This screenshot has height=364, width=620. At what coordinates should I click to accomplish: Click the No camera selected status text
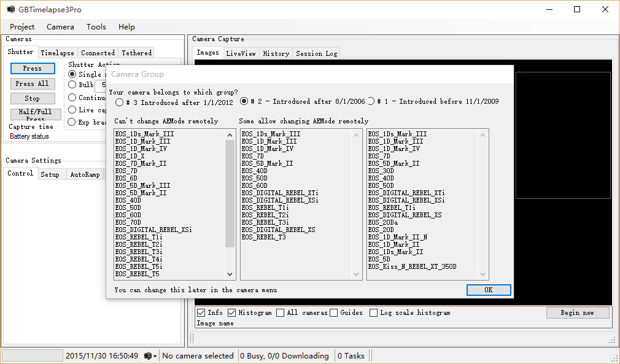click(198, 355)
